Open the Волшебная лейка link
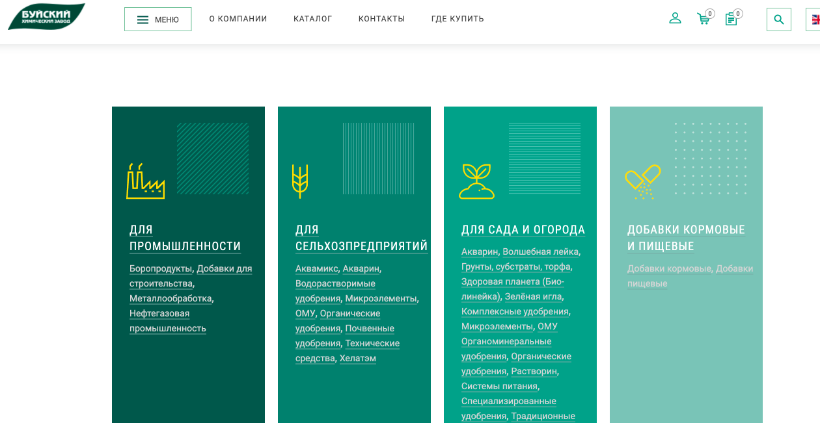This screenshot has width=820, height=423. (x=540, y=252)
